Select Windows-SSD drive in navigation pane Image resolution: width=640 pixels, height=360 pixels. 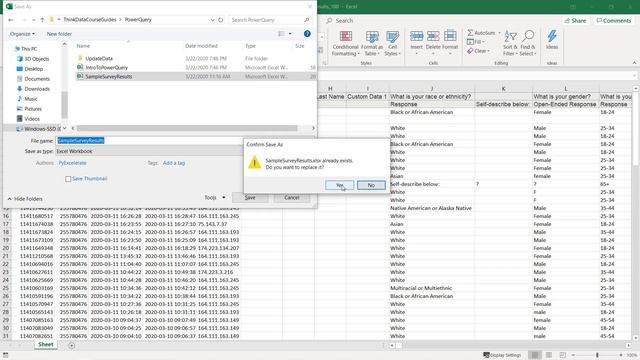[x=40, y=129]
